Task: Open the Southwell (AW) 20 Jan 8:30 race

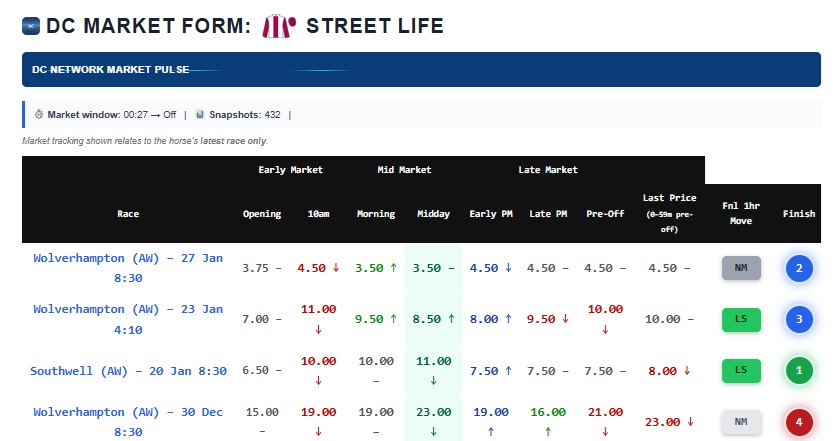Action: coord(128,371)
